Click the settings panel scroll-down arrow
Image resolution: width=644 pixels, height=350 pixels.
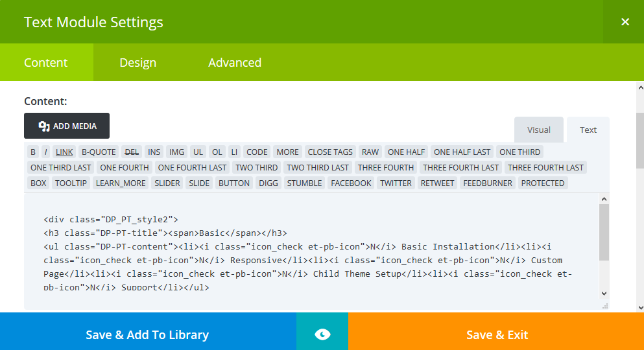640,307
